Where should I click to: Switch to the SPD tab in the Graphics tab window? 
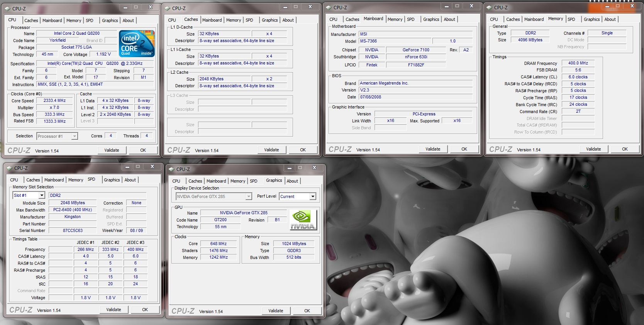coord(253,181)
